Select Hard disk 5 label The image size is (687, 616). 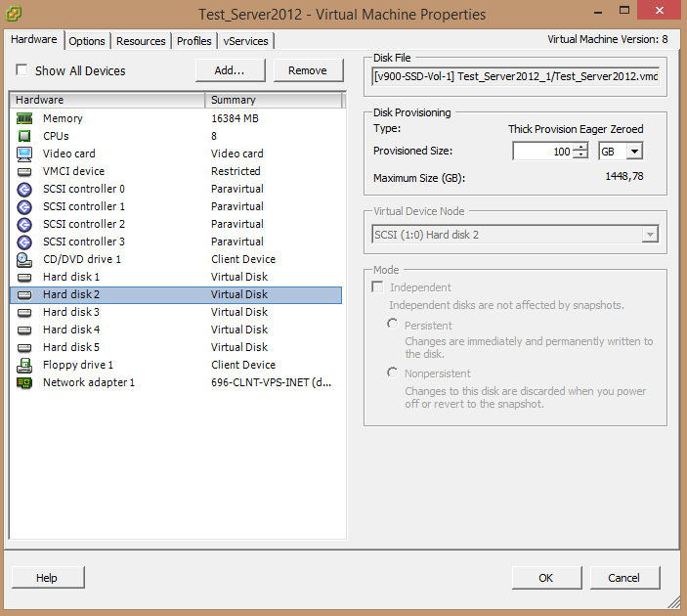71,347
